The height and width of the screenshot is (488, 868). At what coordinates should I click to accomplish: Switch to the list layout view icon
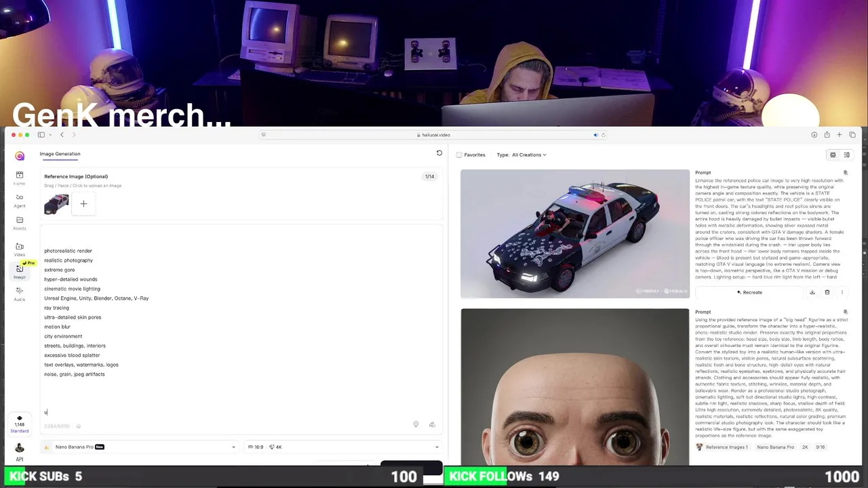point(833,155)
